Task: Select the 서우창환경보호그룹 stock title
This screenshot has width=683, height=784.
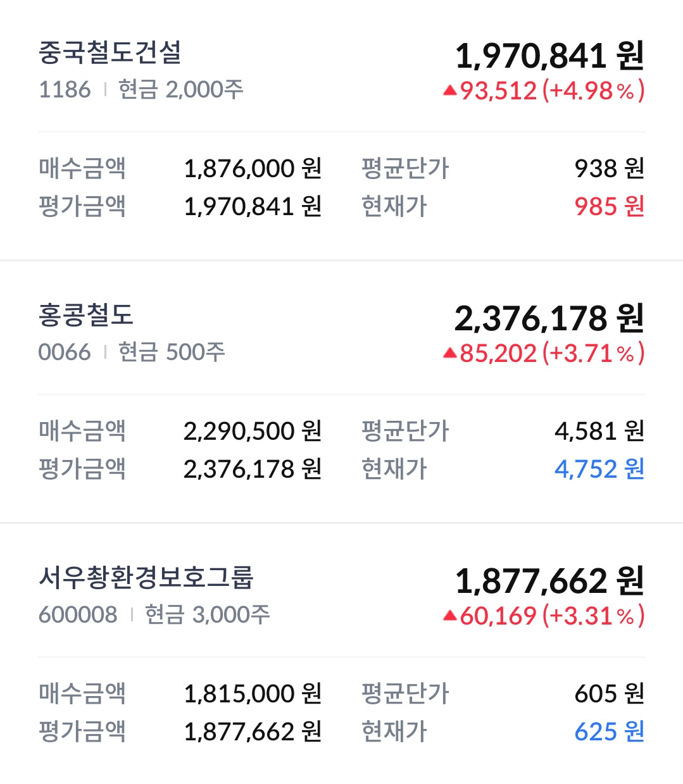Action: [x=146, y=577]
